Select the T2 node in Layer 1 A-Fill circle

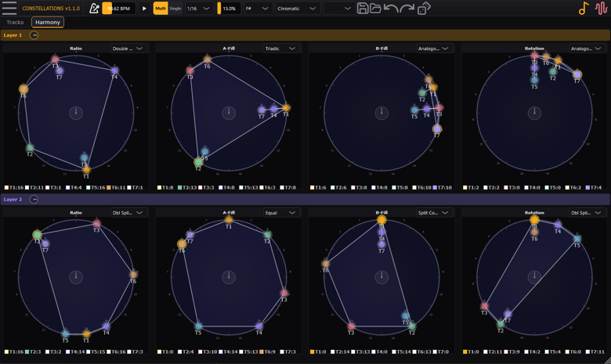198,161
